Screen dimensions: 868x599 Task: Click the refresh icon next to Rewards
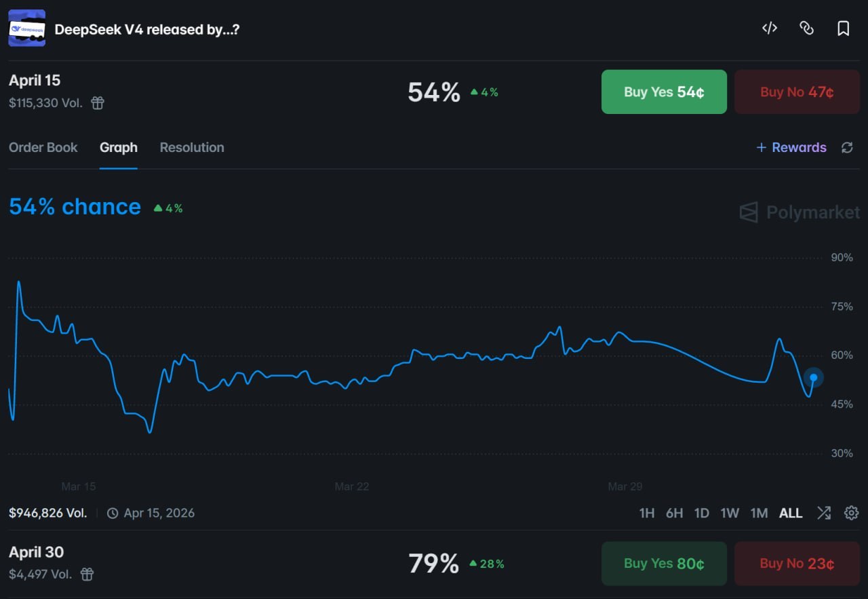(x=847, y=148)
